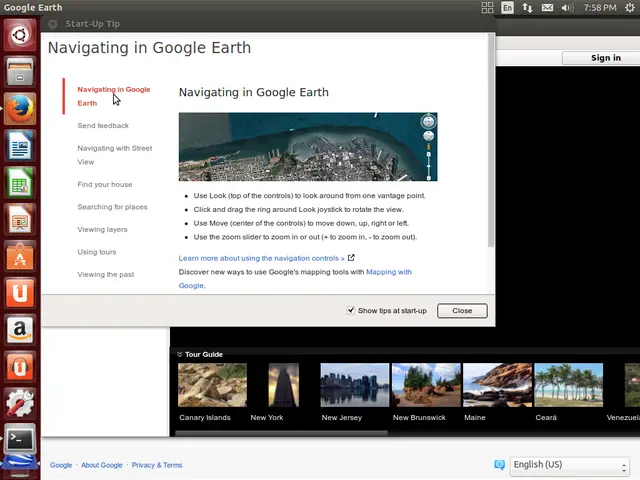The image size is (640, 480).
Task: Follow Learn more about navigation controls link
Action: 261,258
